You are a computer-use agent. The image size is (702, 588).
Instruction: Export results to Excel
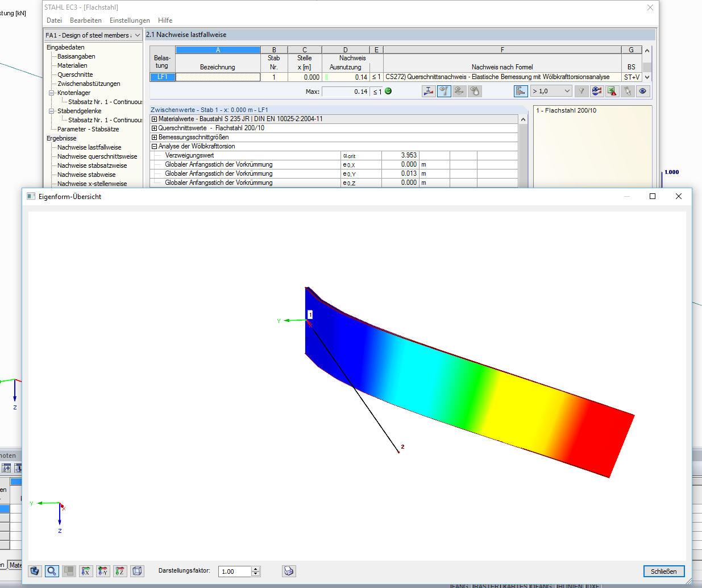pyautogui.click(x=612, y=91)
